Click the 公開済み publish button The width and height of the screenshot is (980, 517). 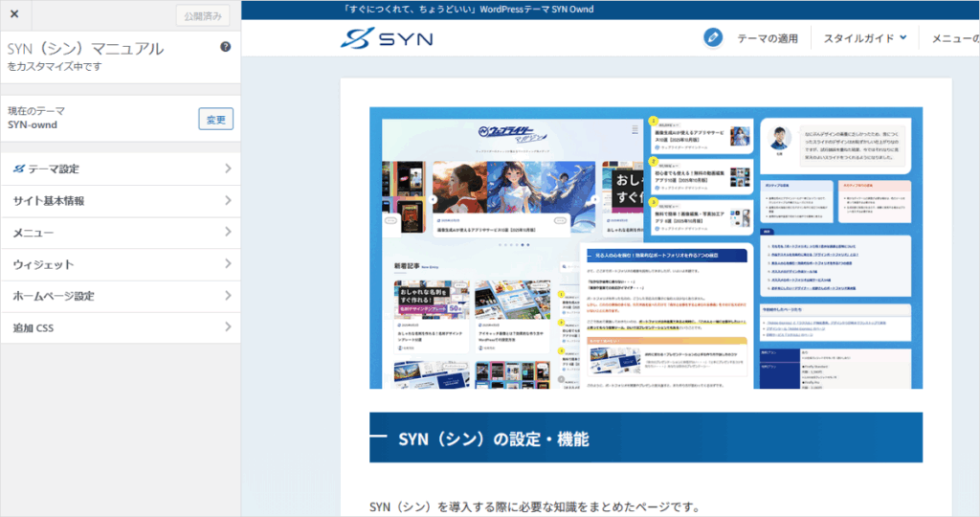(202, 15)
